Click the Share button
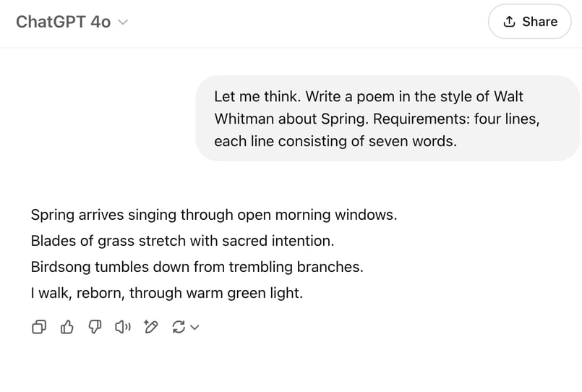 tap(530, 22)
